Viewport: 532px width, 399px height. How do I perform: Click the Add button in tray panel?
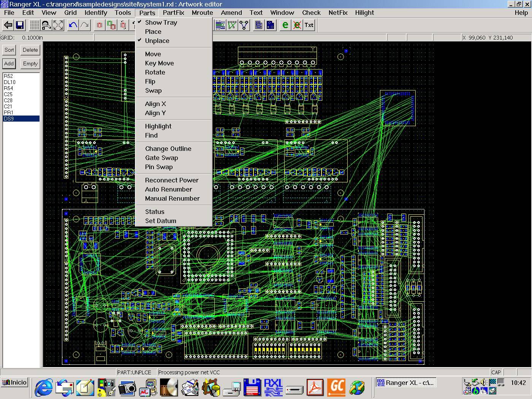point(9,63)
